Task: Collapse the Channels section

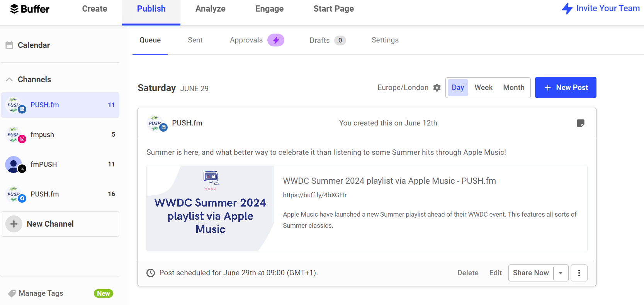Action: click(x=9, y=80)
